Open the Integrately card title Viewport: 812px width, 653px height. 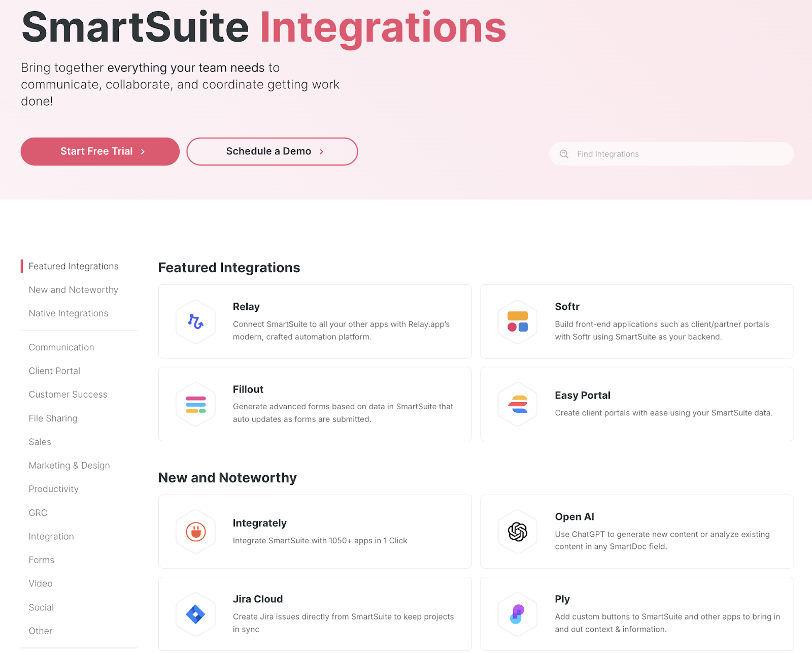[260, 523]
